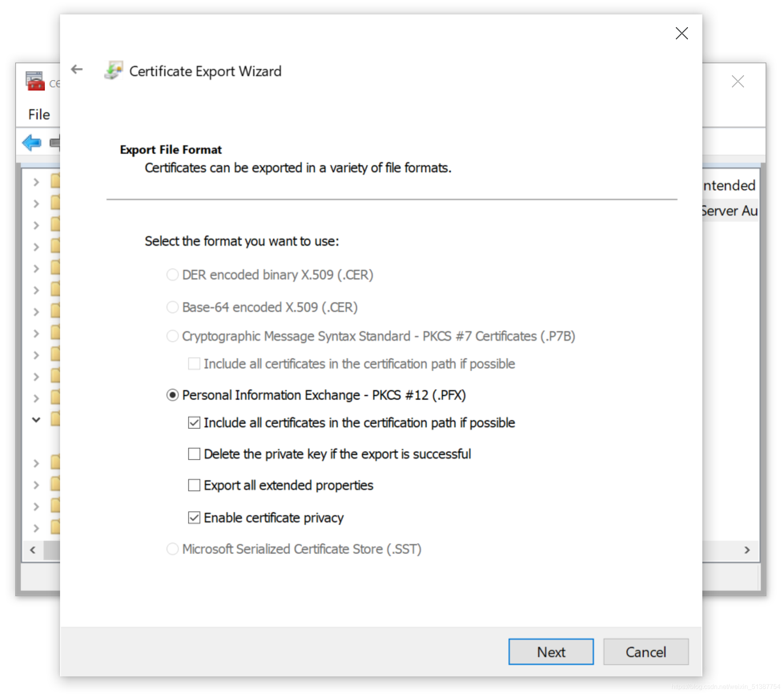Click the red toolbox console icon
This screenshot has height=694, width=784.
tap(35, 81)
